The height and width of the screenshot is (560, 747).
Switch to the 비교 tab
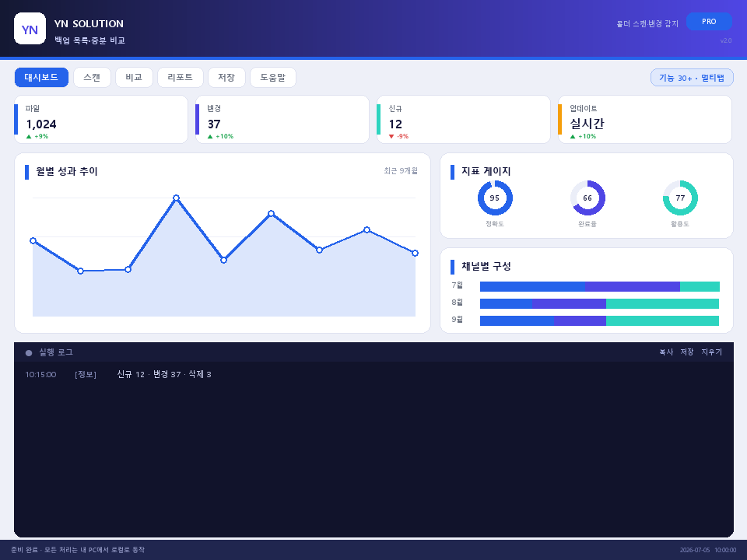click(134, 78)
